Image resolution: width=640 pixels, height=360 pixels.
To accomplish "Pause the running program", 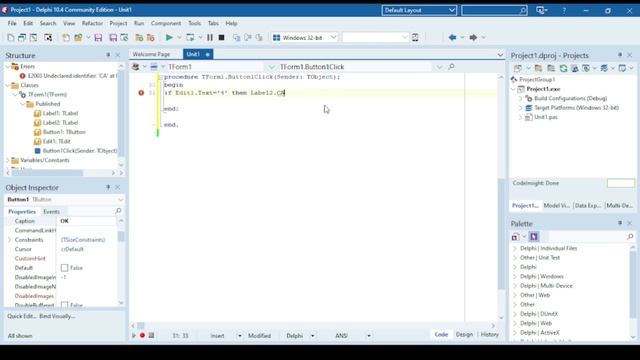I will click(x=210, y=38).
